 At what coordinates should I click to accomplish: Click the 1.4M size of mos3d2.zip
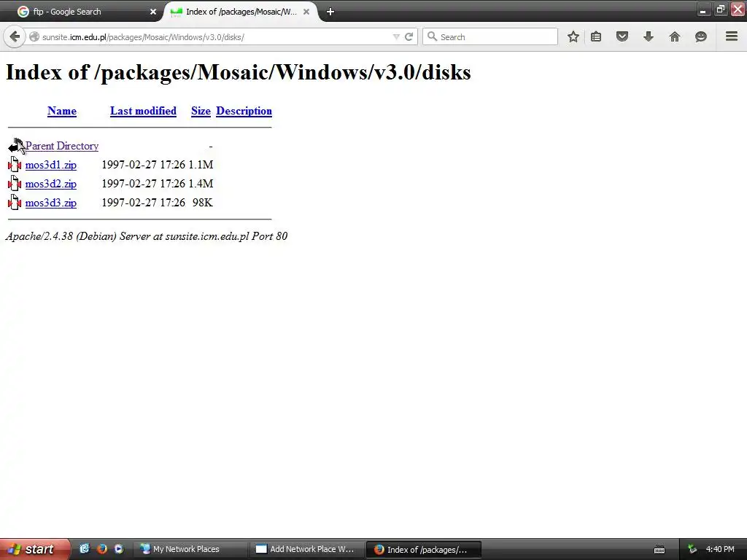pos(201,184)
